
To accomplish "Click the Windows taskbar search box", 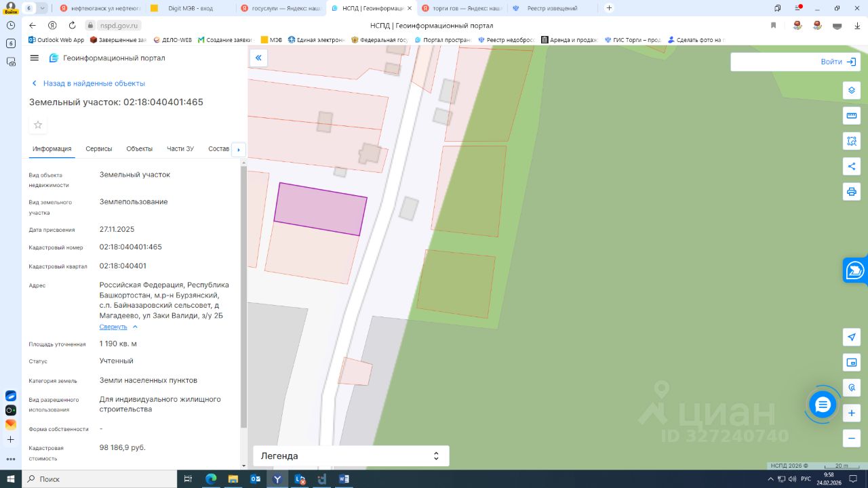I will (x=100, y=479).
